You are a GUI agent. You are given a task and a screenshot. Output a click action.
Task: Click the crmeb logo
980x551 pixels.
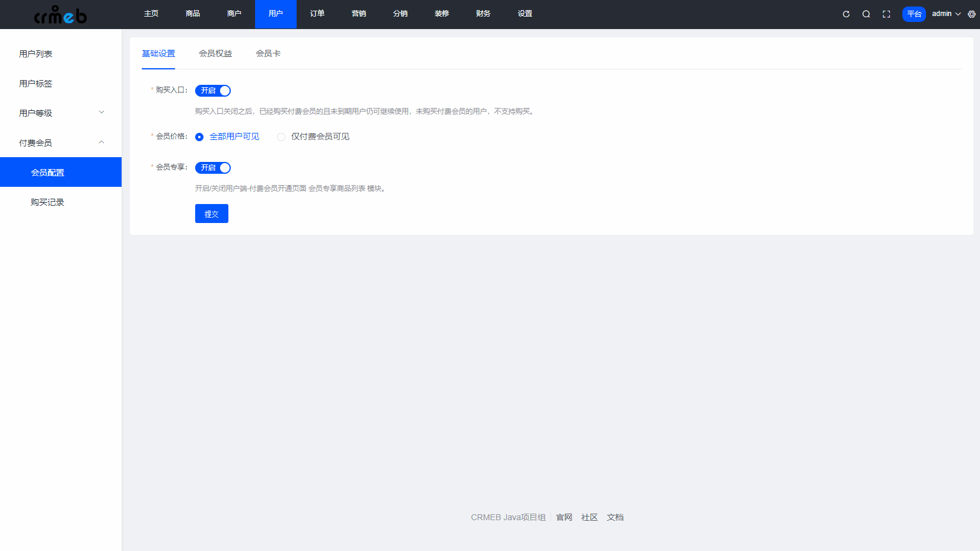61,14
